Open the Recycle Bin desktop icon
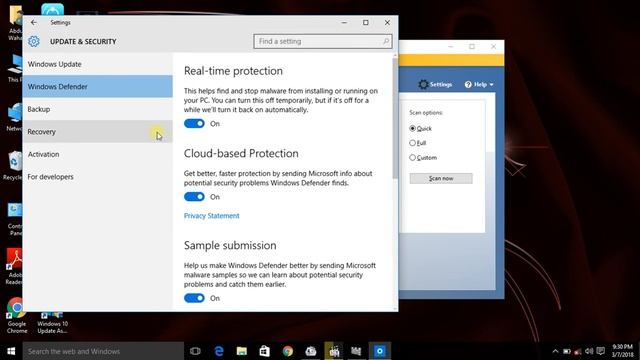This screenshot has width=640, height=360. tap(14, 165)
